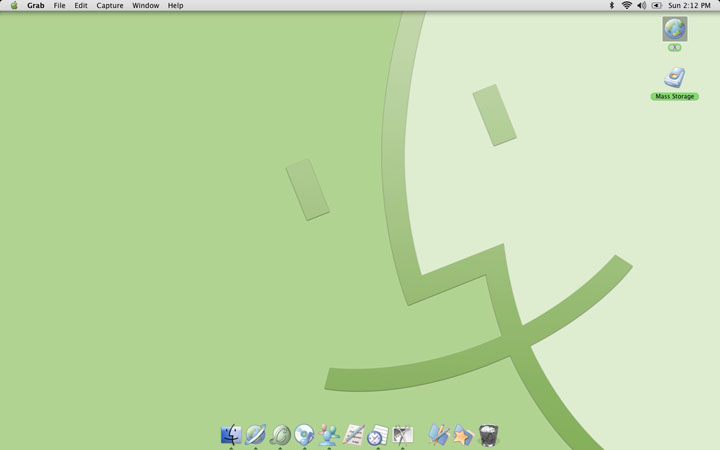This screenshot has width=720, height=450.
Task: Open the Edit menu
Action: point(81,6)
